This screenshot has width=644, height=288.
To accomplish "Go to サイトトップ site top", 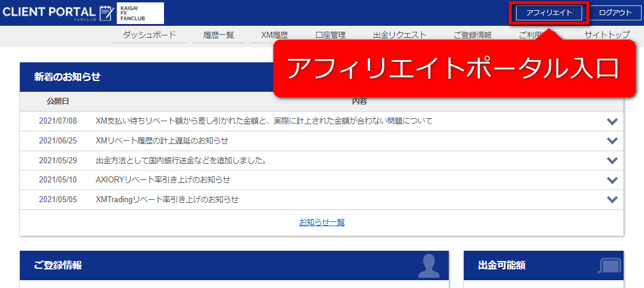I will [x=607, y=35].
